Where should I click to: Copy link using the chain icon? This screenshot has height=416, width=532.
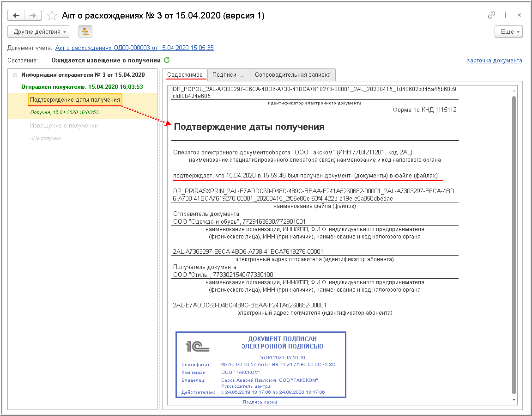pyautogui.click(x=491, y=15)
